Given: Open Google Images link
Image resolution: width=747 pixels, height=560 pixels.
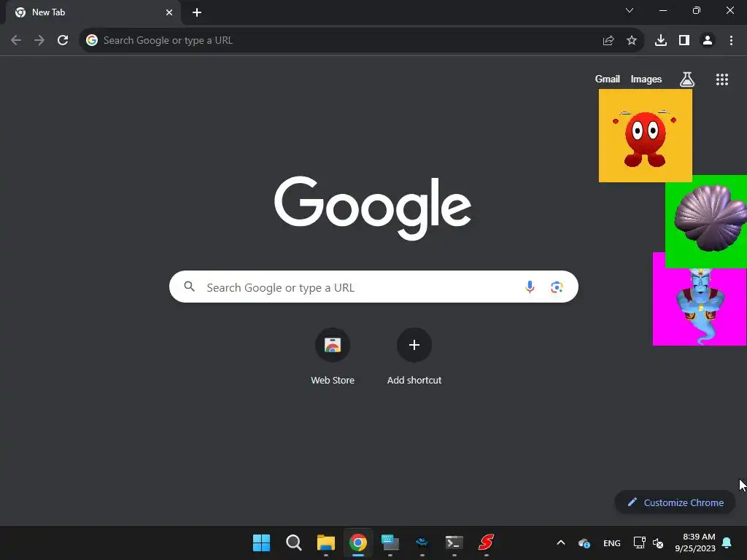Looking at the screenshot, I should [x=646, y=79].
